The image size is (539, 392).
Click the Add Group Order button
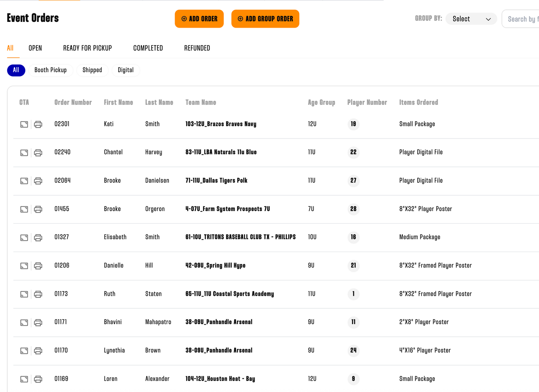[x=265, y=19]
